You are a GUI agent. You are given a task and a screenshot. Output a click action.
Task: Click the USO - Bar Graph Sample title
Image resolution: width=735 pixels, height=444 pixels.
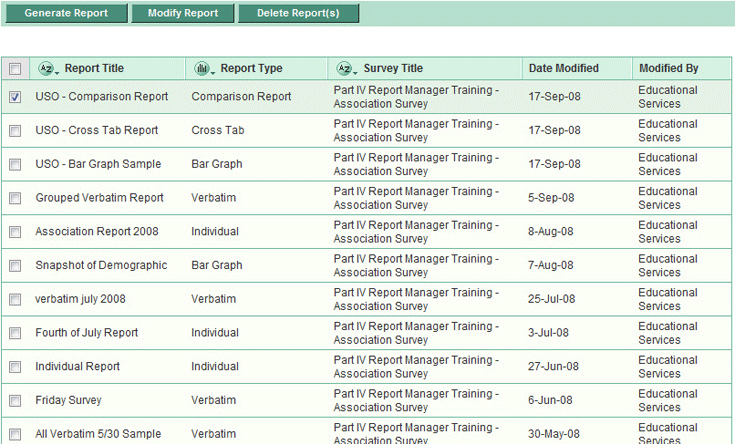98,164
